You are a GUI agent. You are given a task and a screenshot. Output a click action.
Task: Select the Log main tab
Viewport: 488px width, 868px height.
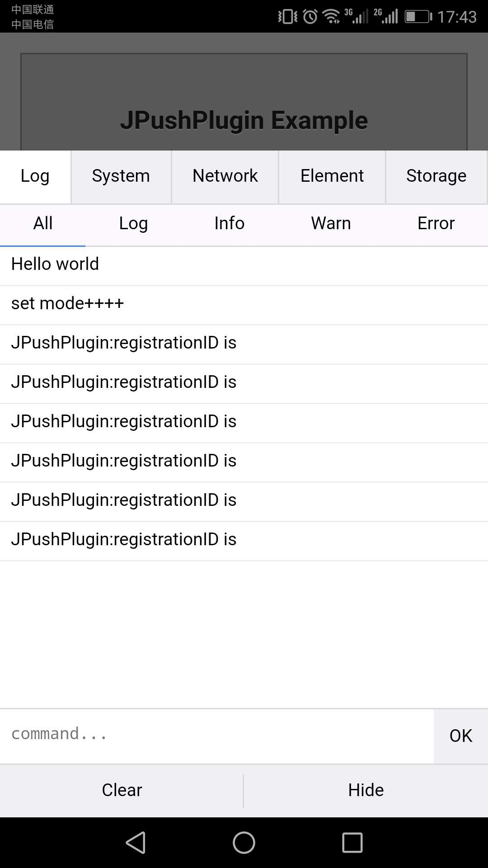coord(35,176)
